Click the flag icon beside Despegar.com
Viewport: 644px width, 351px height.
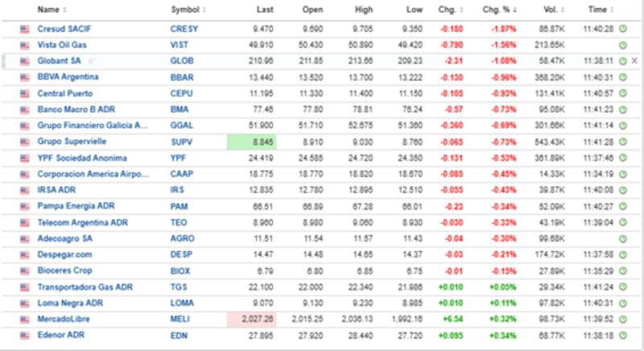coord(25,254)
